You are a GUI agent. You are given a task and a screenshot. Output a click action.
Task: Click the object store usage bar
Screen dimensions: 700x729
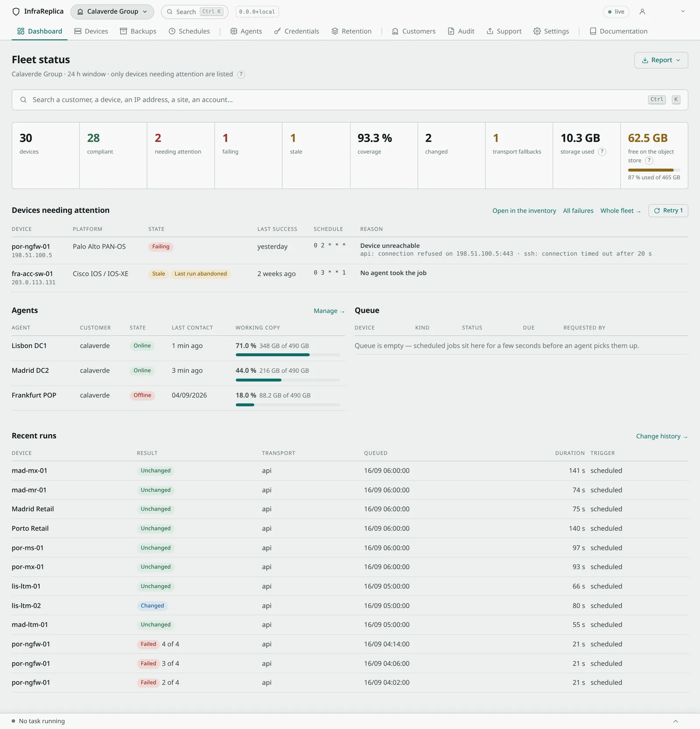(x=654, y=170)
